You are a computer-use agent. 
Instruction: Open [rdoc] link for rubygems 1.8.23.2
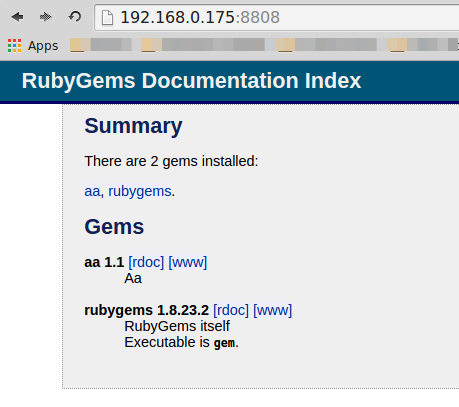(231, 310)
